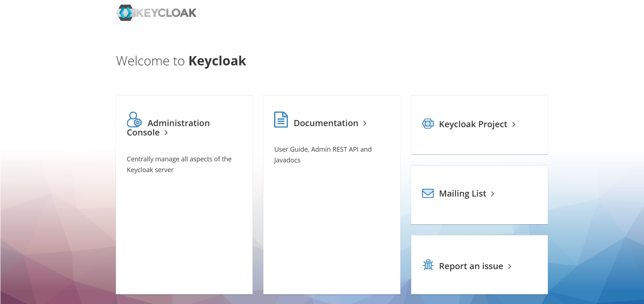Screen dimensions: 644x304
Task: Click chevron next to Keycloak Project
Action: click(514, 124)
